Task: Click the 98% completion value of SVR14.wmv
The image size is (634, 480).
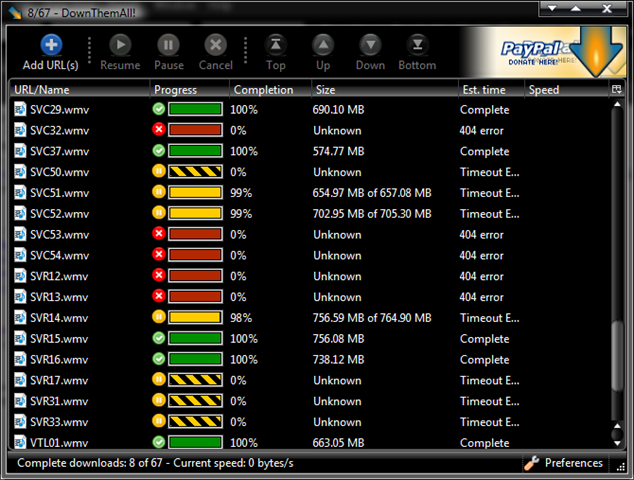Action: click(241, 318)
